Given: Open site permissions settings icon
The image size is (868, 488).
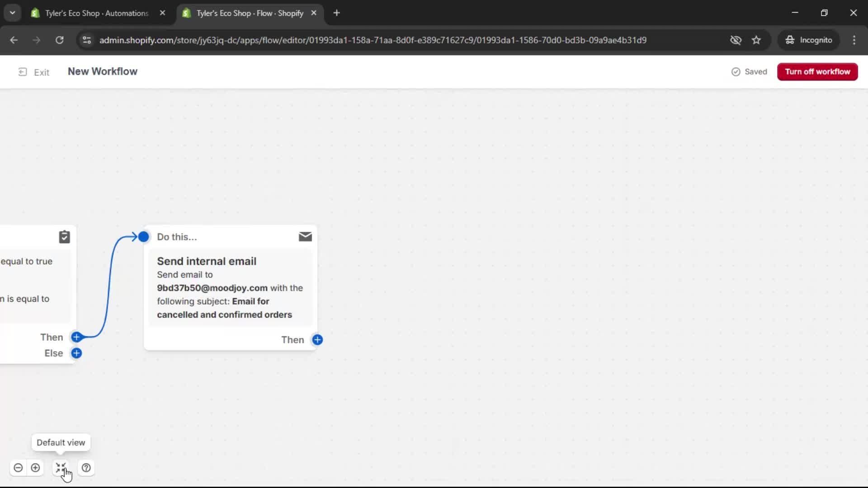Looking at the screenshot, I should pyautogui.click(x=86, y=40).
